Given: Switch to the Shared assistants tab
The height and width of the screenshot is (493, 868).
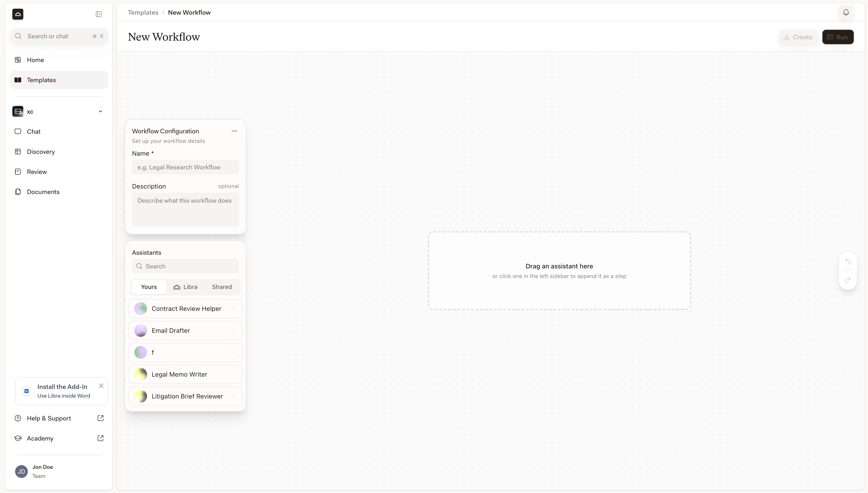Looking at the screenshot, I should [x=222, y=287].
